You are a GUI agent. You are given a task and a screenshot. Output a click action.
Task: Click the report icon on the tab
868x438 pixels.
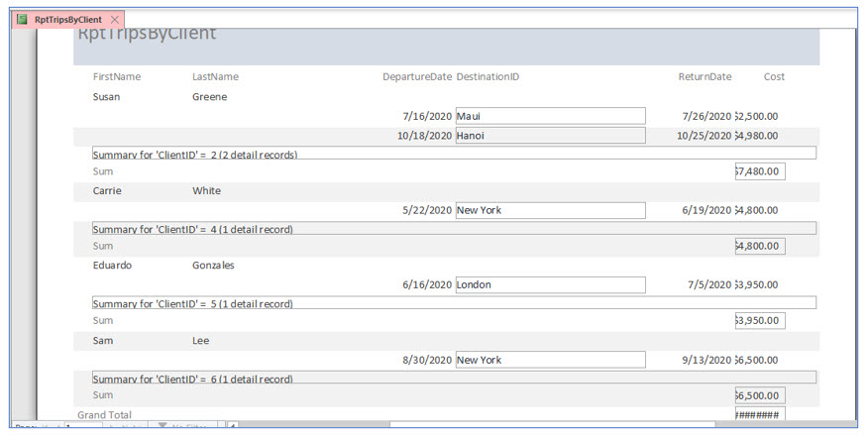pyautogui.click(x=22, y=20)
